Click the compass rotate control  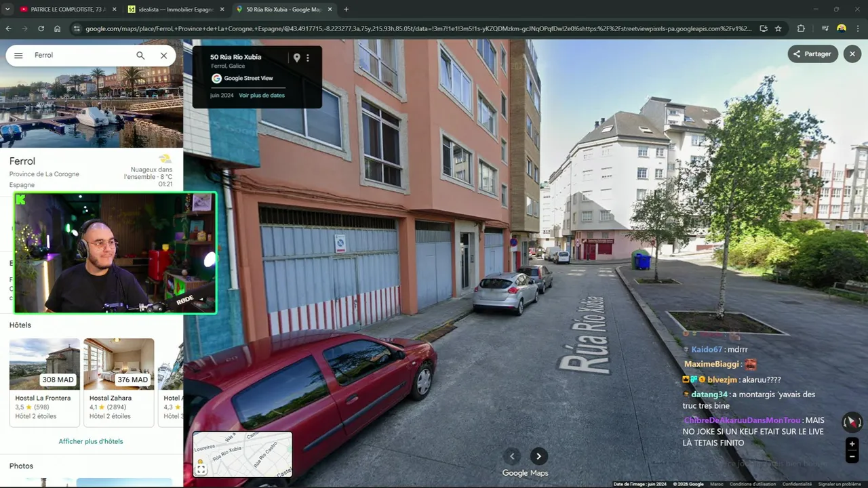pyautogui.click(x=852, y=422)
